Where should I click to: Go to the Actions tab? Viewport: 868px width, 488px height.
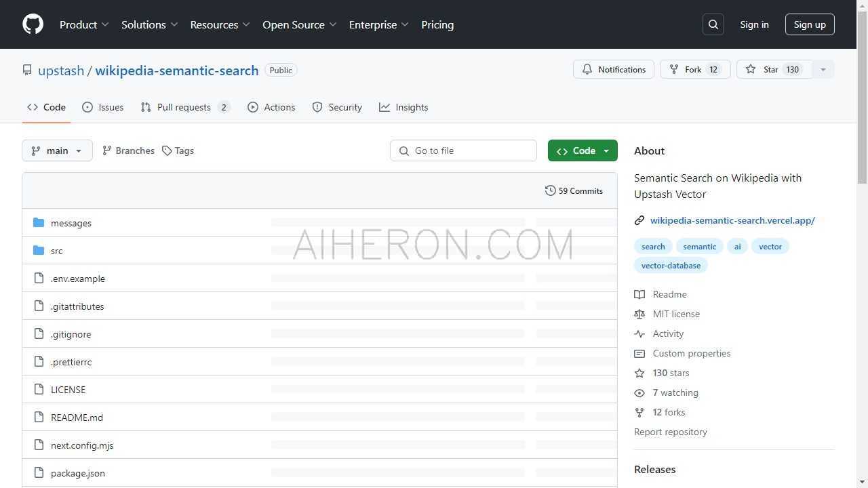pos(271,107)
